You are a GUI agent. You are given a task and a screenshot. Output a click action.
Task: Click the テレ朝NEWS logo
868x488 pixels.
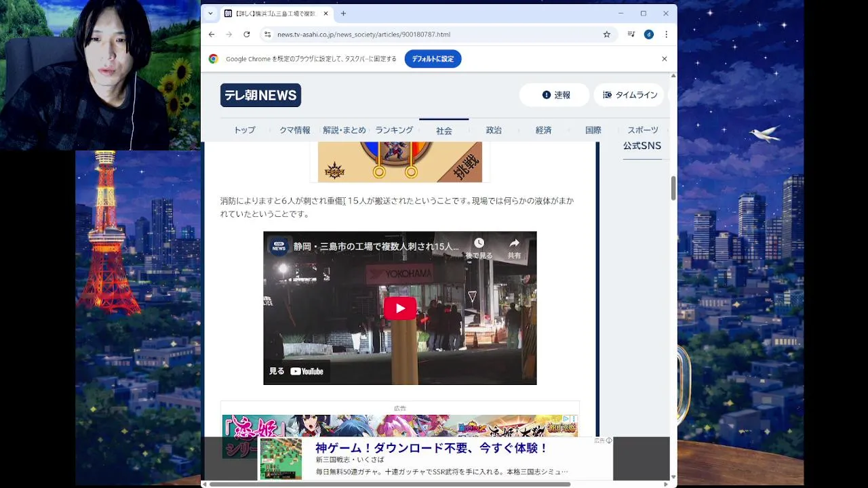point(260,95)
